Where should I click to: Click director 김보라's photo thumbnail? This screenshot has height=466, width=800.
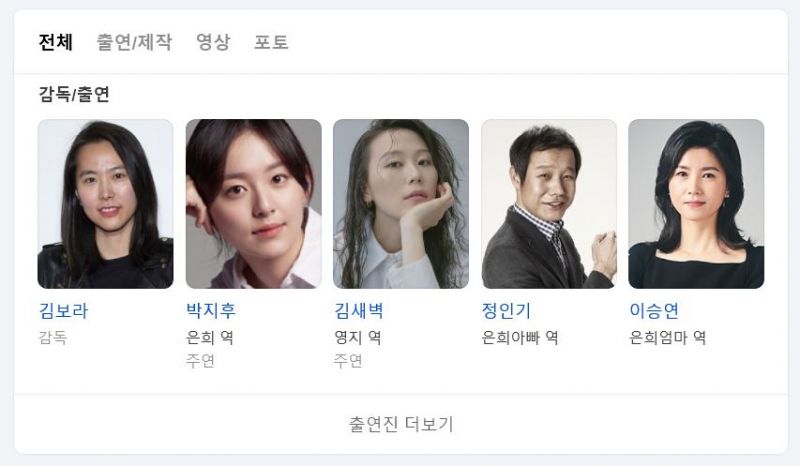pyautogui.click(x=106, y=204)
